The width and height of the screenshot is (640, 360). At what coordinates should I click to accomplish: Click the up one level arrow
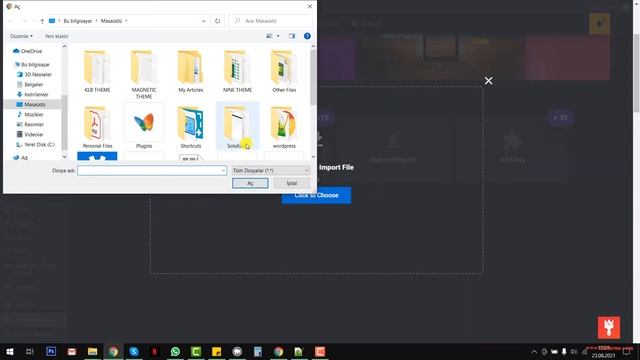[x=42, y=21]
